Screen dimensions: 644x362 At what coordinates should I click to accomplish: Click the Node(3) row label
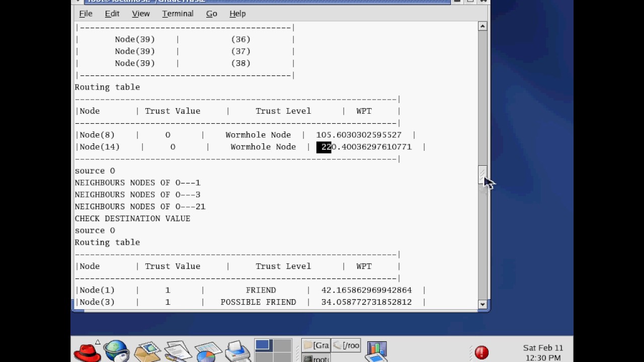(x=97, y=302)
